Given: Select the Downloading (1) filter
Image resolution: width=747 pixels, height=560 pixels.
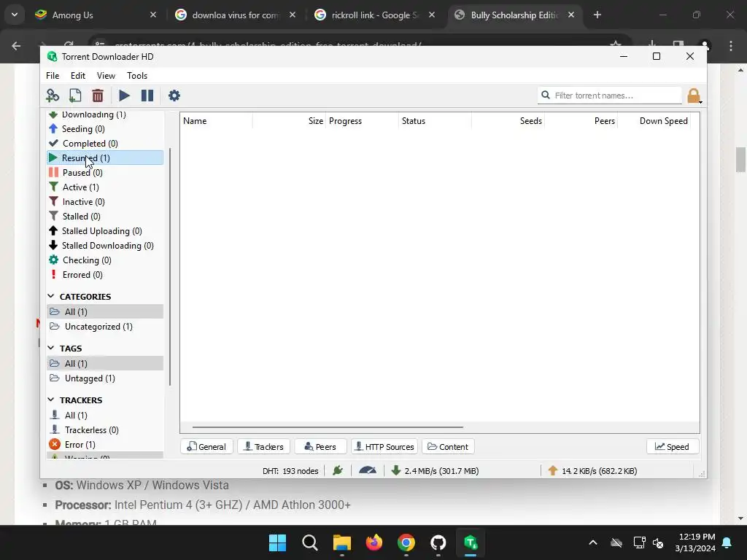Looking at the screenshot, I should pyautogui.click(x=105, y=114).
